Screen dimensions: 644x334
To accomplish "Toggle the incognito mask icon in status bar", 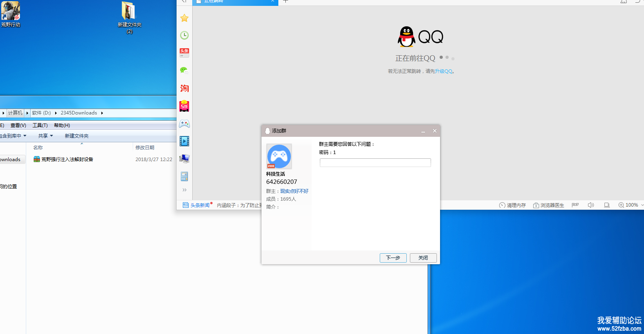I will (x=575, y=205).
